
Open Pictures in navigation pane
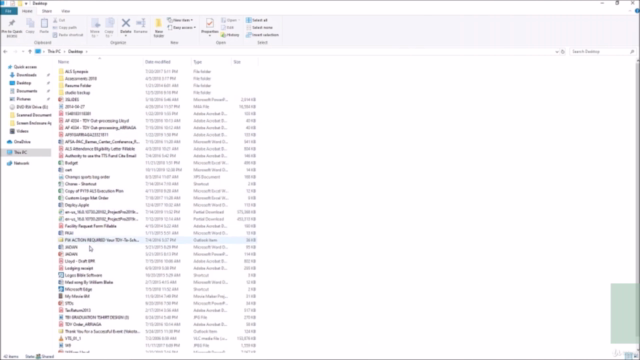point(23,99)
